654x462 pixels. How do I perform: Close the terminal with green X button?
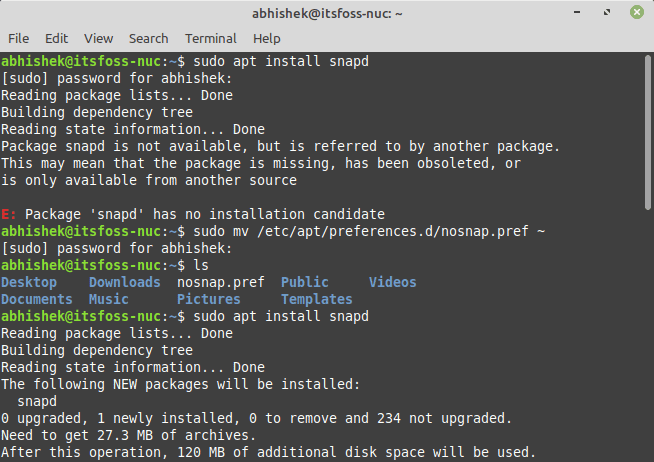point(637,13)
